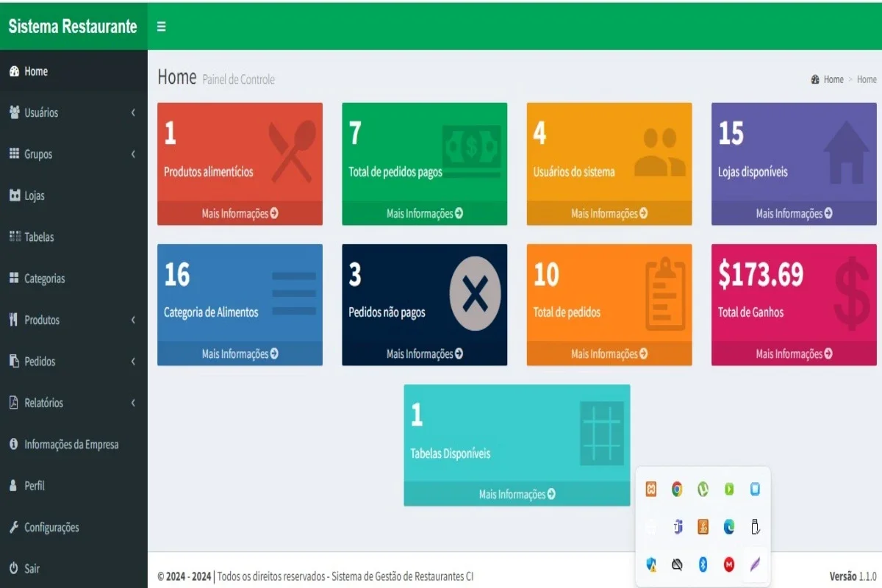This screenshot has width=882, height=588.
Task: Click the Safely Remove Hardware USB icon
Action: point(755,526)
